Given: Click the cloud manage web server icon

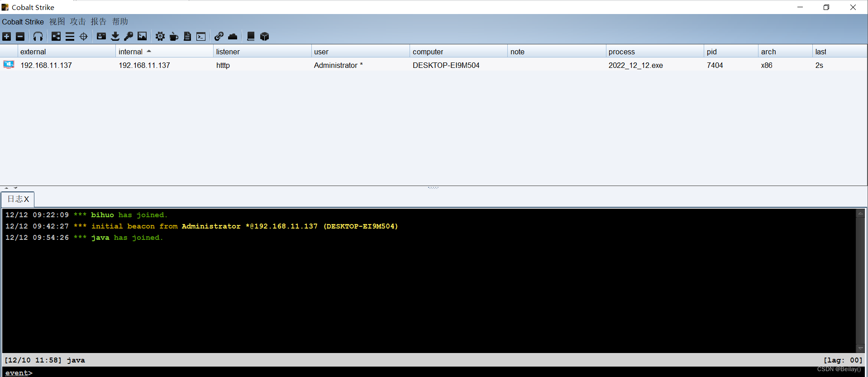Looking at the screenshot, I should point(233,37).
